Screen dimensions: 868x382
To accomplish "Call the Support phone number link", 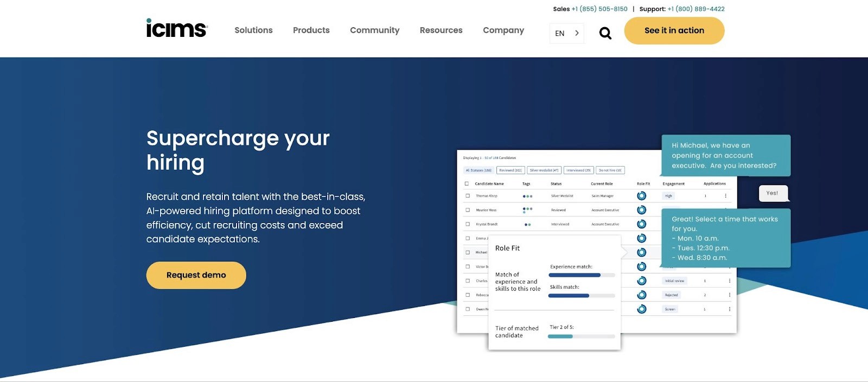I will [x=696, y=9].
